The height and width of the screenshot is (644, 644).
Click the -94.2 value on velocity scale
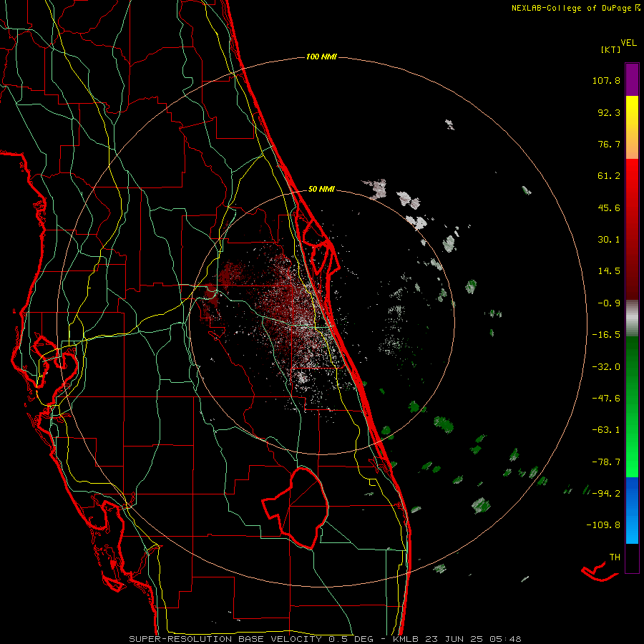click(x=606, y=493)
